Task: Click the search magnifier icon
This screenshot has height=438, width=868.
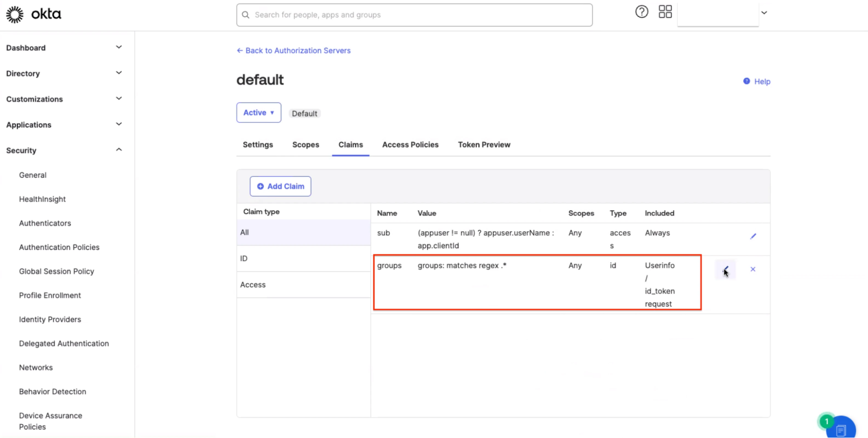Action: (246, 15)
